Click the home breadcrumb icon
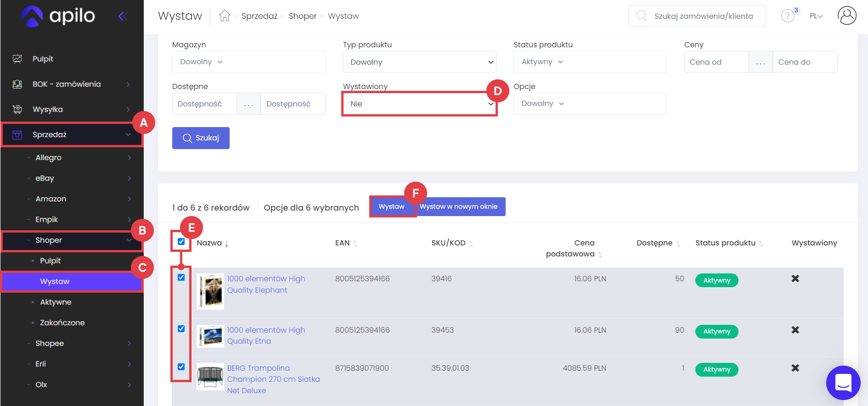Image resolution: width=868 pixels, height=406 pixels. pos(225,16)
